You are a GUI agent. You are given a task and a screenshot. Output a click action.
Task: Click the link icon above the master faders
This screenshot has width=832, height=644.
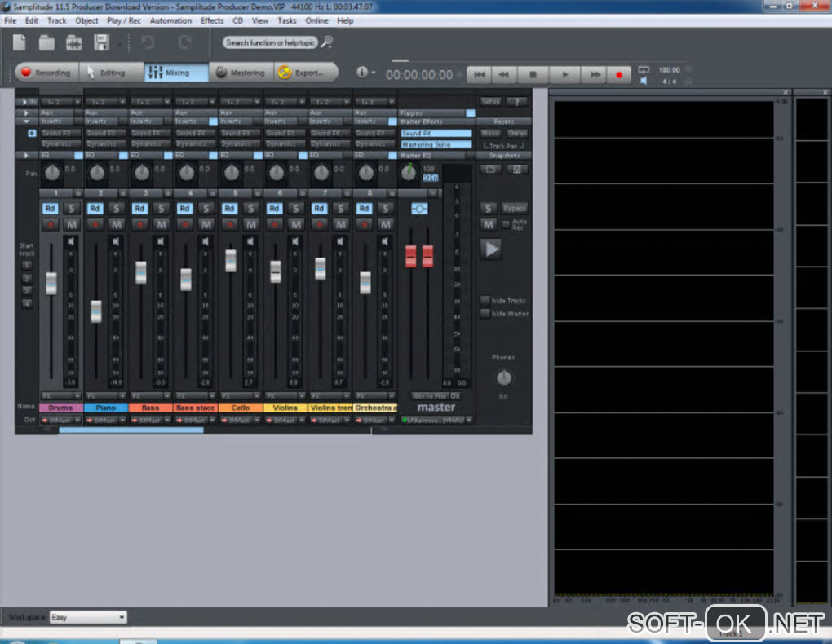point(419,209)
